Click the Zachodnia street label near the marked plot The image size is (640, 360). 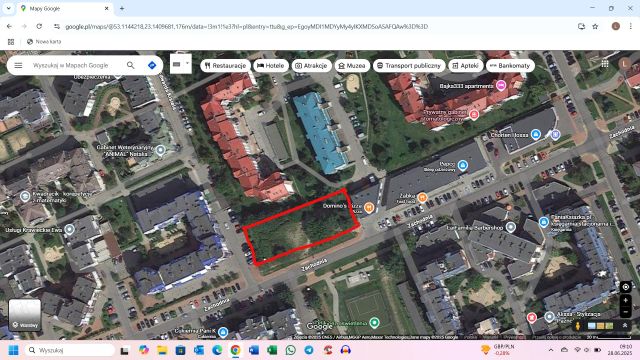click(314, 265)
